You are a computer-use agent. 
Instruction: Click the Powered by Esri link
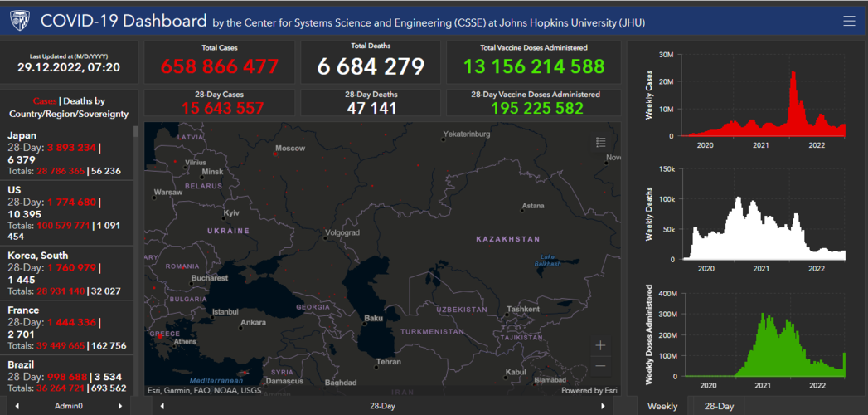point(588,390)
